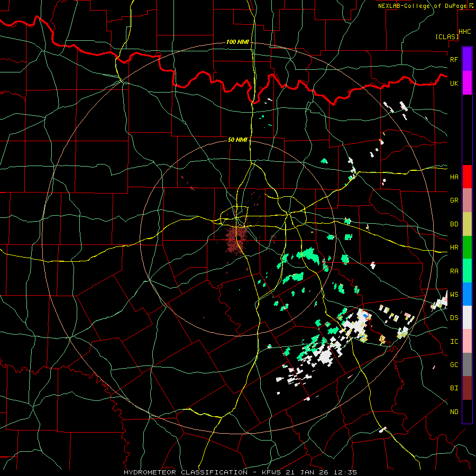Click the HYDROMETEOR CLASSIFICATION caption text
Viewport: 476px width, 476px height.
pos(186,472)
